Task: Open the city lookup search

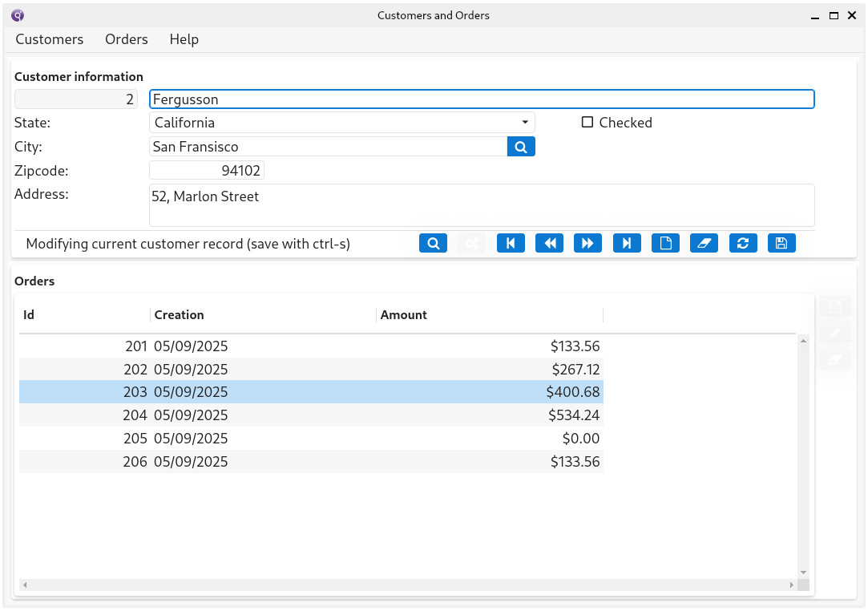Action: tap(521, 146)
